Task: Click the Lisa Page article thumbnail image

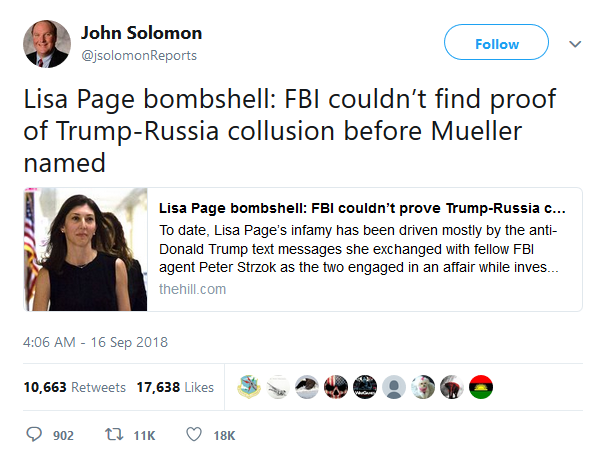Action: point(86,249)
